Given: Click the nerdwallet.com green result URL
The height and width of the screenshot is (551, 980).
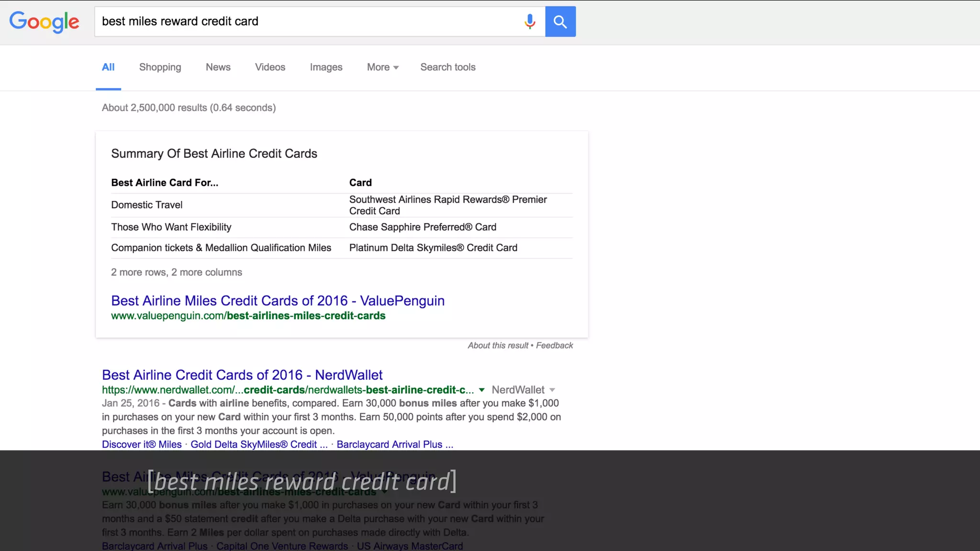Looking at the screenshot, I should point(288,390).
